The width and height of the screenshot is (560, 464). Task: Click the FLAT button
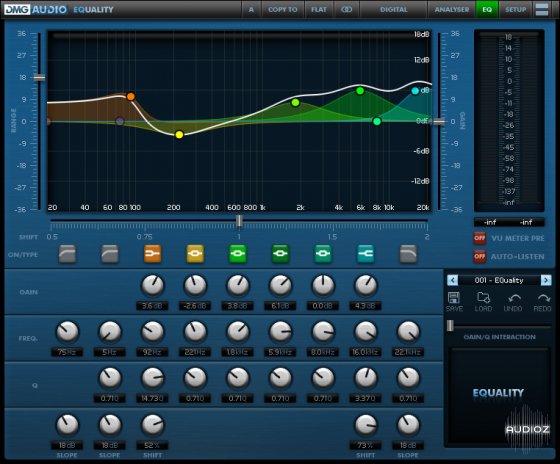click(x=319, y=9)
